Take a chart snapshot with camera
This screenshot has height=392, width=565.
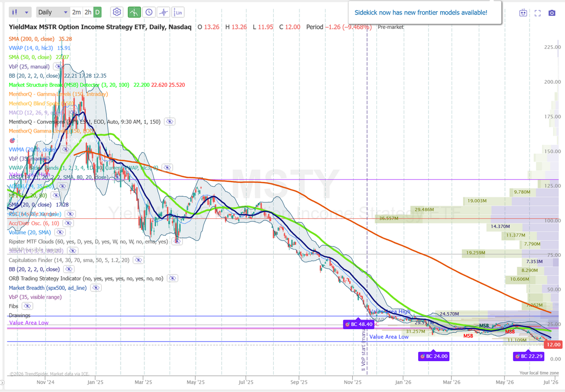(552, 13)
